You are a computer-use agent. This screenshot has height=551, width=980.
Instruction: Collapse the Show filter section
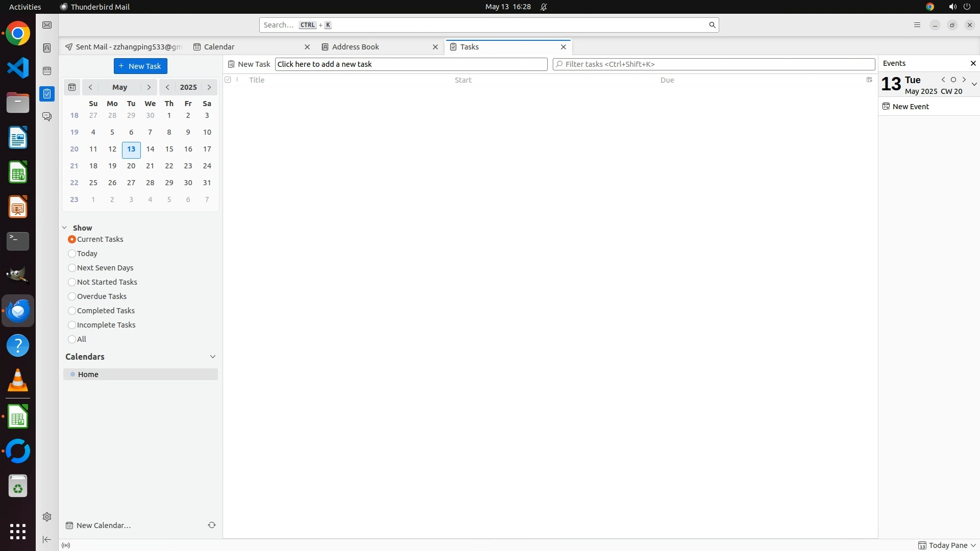click(x=65, y=228)
